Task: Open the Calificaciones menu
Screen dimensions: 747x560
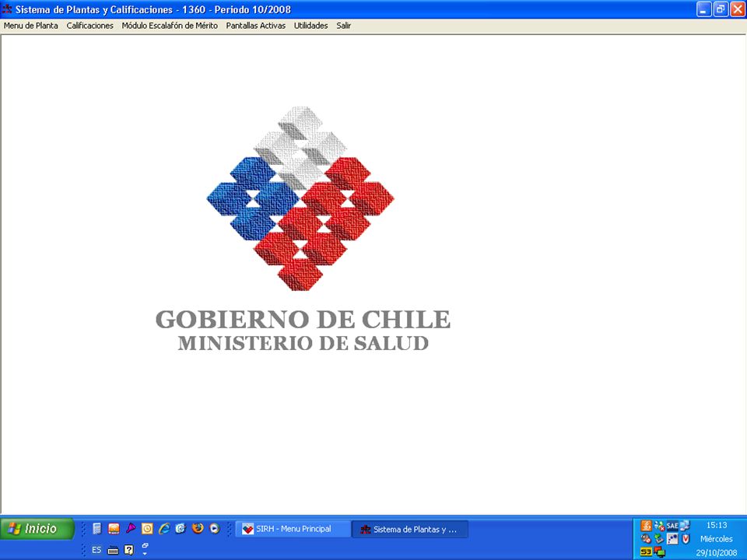Action: pos(90,26)
